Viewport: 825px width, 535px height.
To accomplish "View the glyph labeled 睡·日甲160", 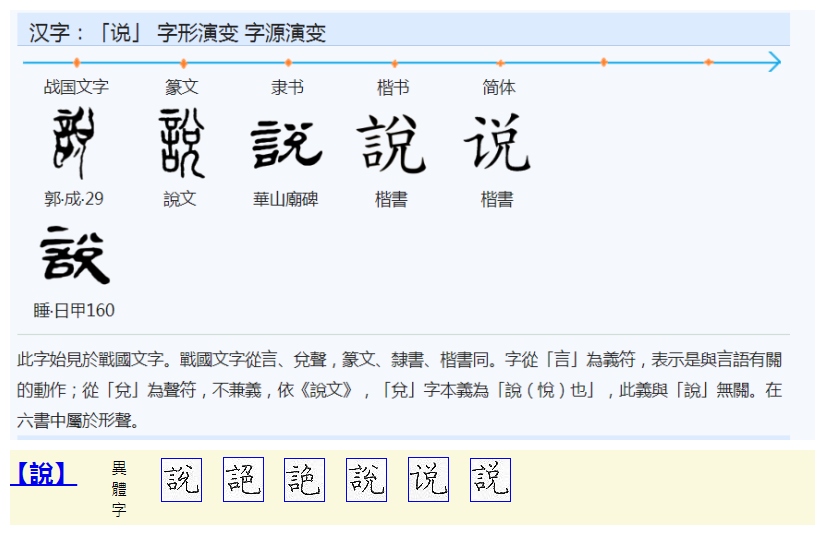I will click(75, 255).
